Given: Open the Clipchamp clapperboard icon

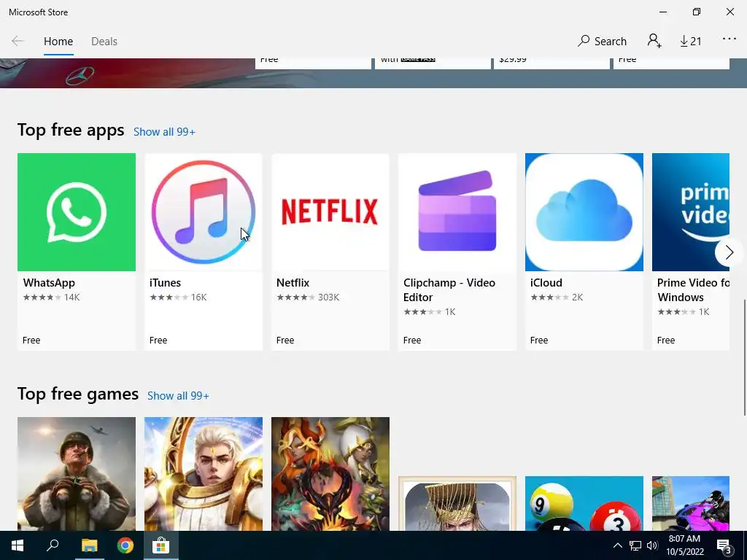Looking at the screenshot, I should click(457, 212).
